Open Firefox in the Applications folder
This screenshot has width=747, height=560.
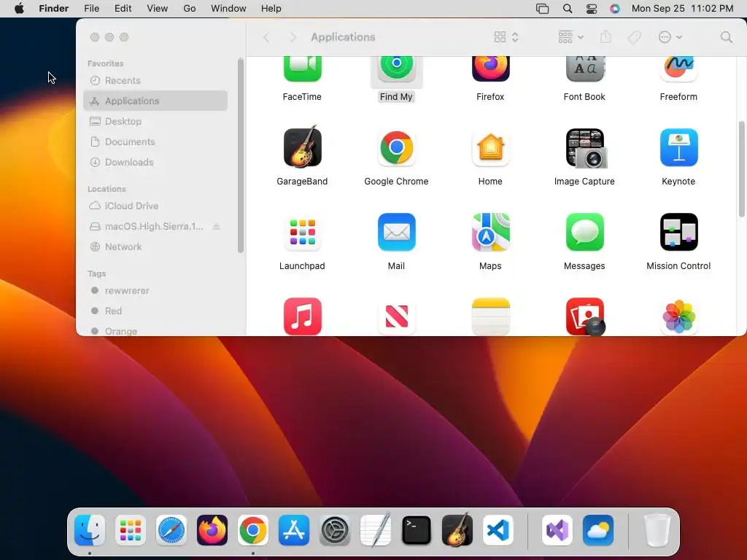pos(490,69)
